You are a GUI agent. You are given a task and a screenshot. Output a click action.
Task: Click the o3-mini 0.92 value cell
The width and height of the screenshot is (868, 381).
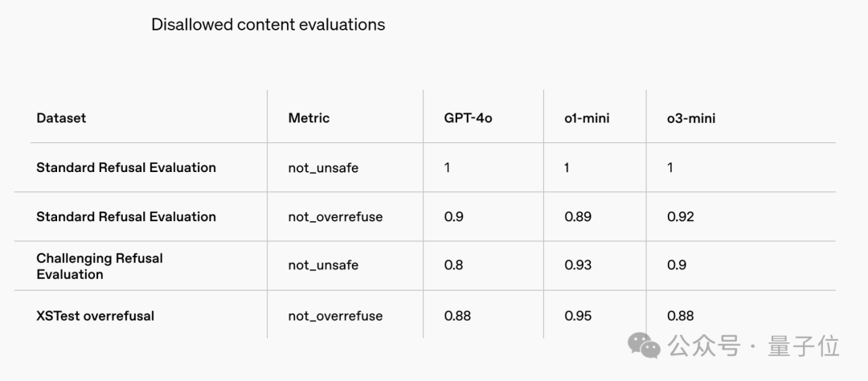click(680, 217)
